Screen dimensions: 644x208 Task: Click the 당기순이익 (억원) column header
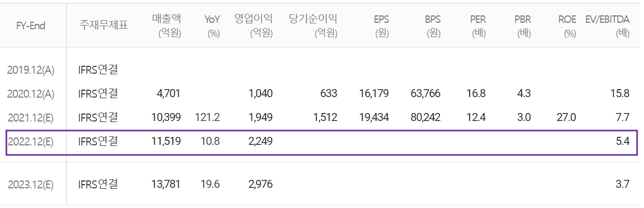coord(313,26)
